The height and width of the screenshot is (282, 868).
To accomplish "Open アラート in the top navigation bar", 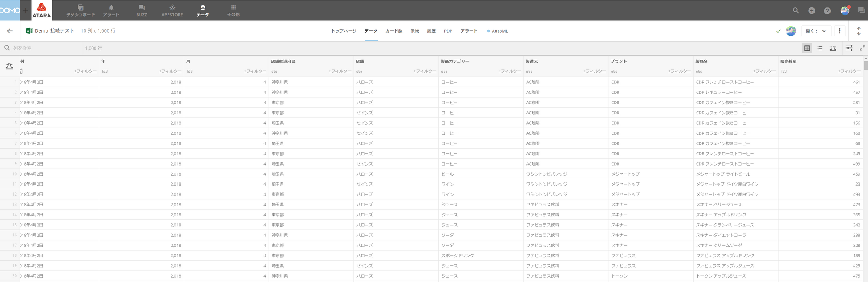I will (x=111, y=10).
